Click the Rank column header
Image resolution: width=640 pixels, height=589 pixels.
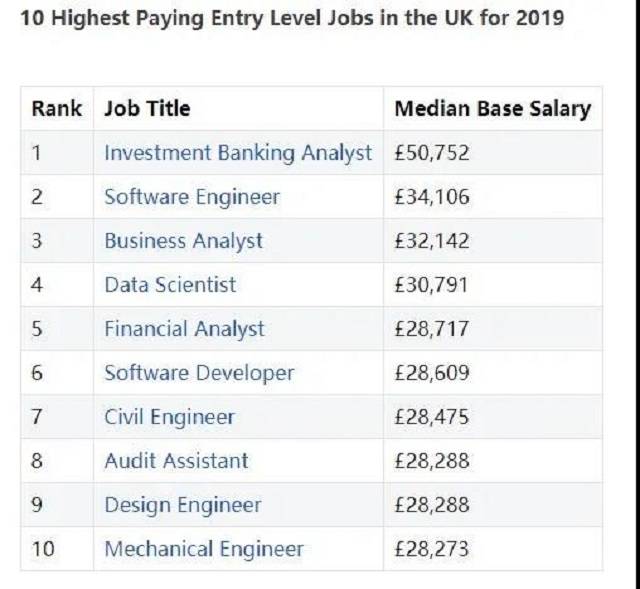[x=57, y=109]
